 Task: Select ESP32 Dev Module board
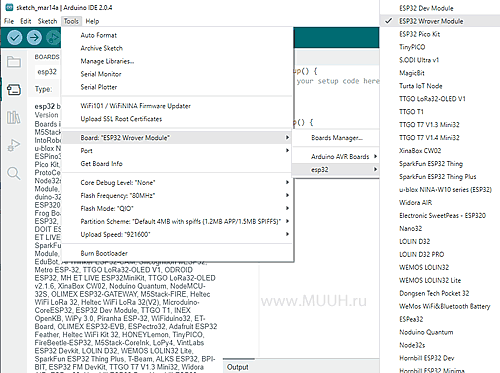tap(440, 8)
